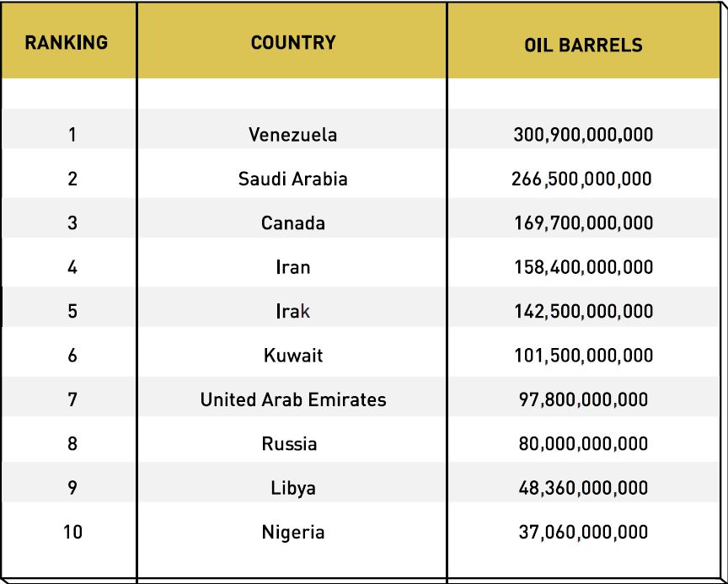
Task: Select the 266,500,000,000 barrels value
Action: pos(581,179)
